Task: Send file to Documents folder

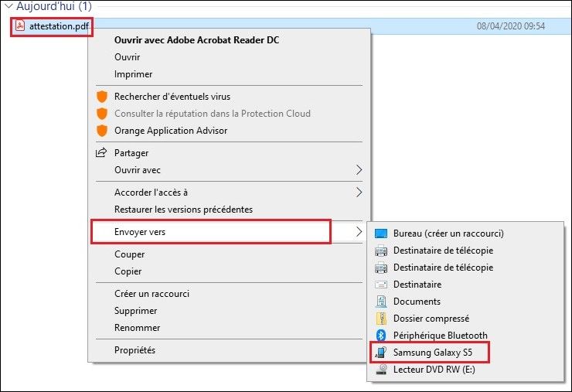Action: [417, 302]
